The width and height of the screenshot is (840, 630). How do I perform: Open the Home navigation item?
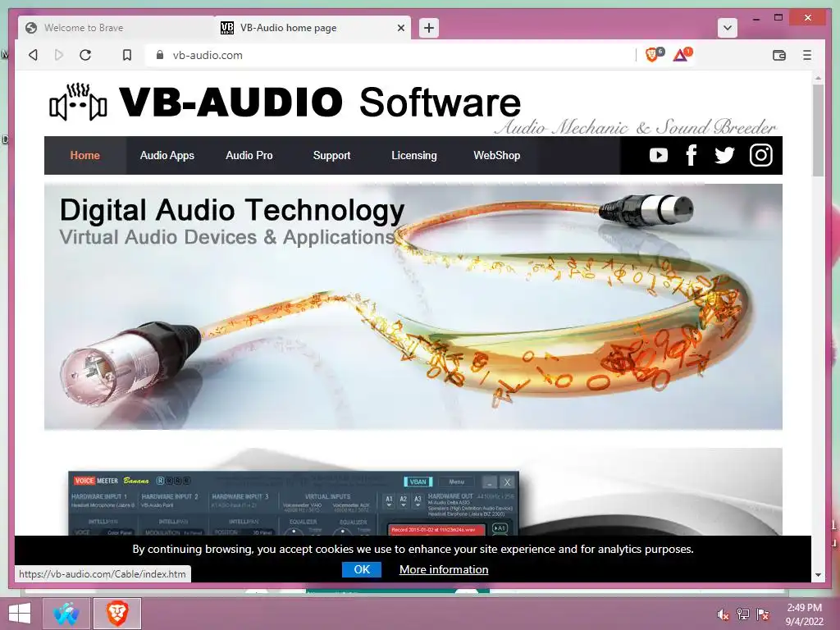[x=85, y=155]
